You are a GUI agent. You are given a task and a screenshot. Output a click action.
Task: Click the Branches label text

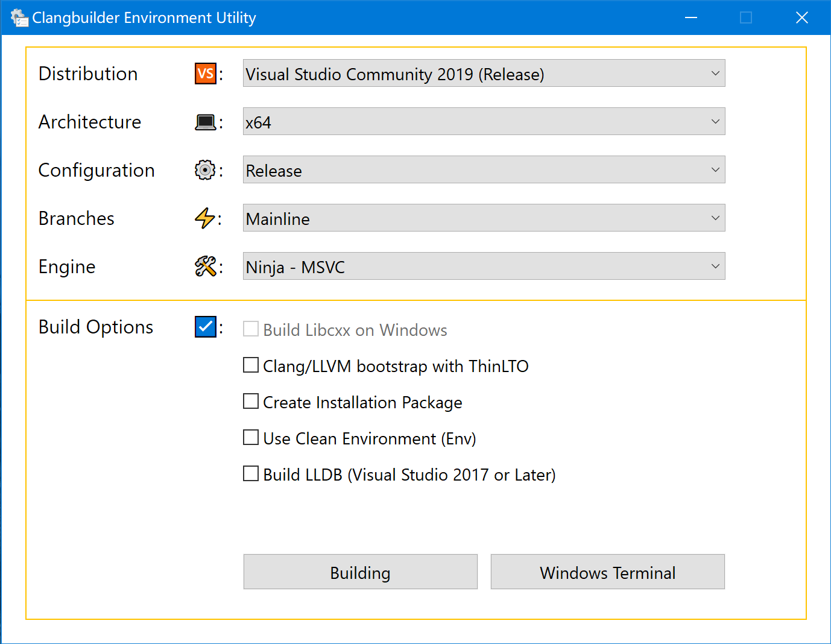pyautogui.click(x=77, y=218)
